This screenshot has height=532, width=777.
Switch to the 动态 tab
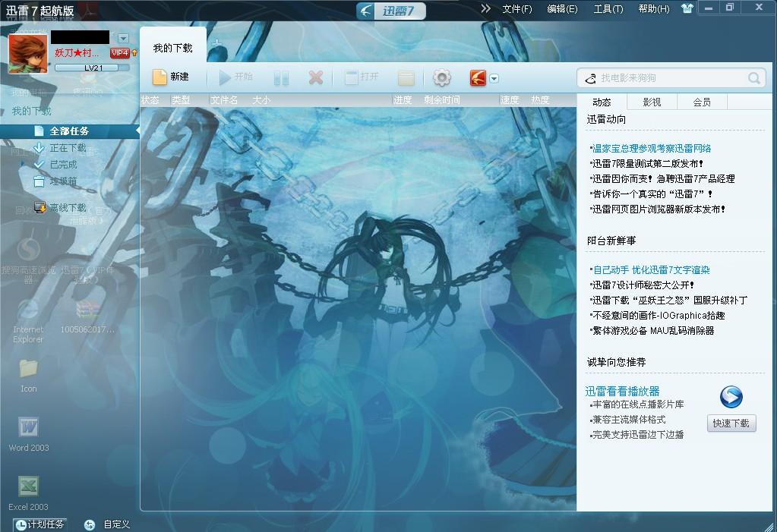point(602,102)
